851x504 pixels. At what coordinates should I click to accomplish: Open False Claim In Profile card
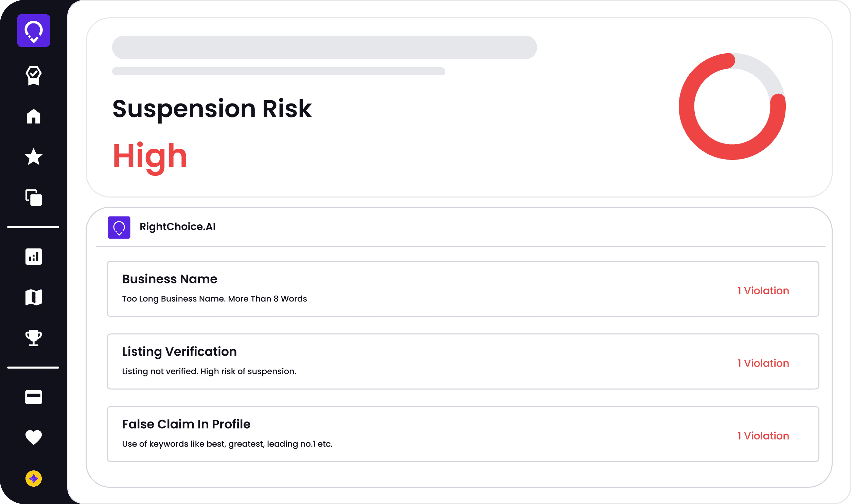coord(408,434)
